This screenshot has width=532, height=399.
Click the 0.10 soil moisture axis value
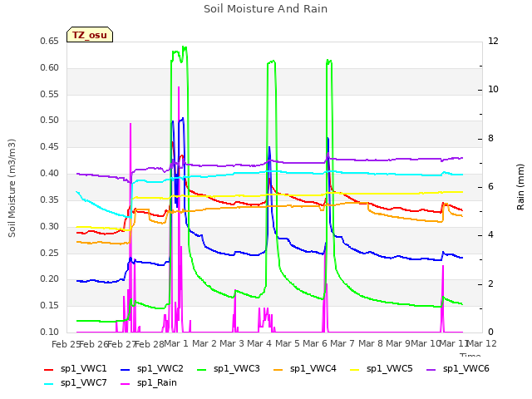[50, 332]
